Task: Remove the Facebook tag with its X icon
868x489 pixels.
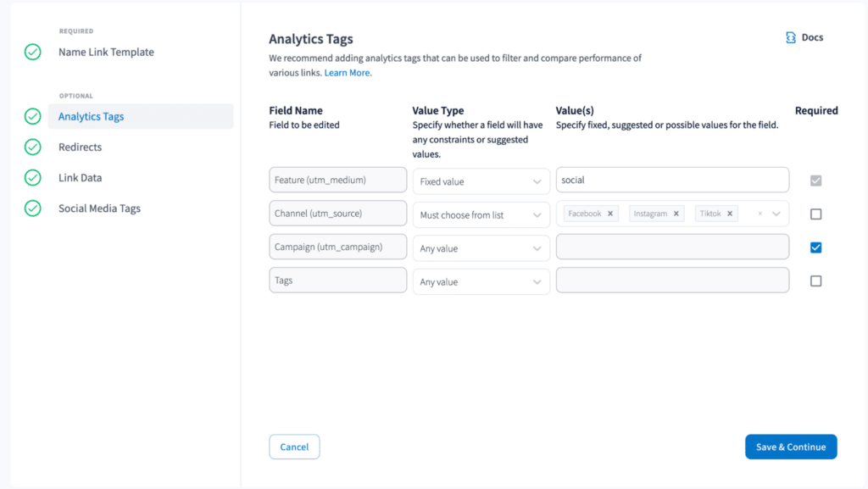Action: click(x=610, y=214)
